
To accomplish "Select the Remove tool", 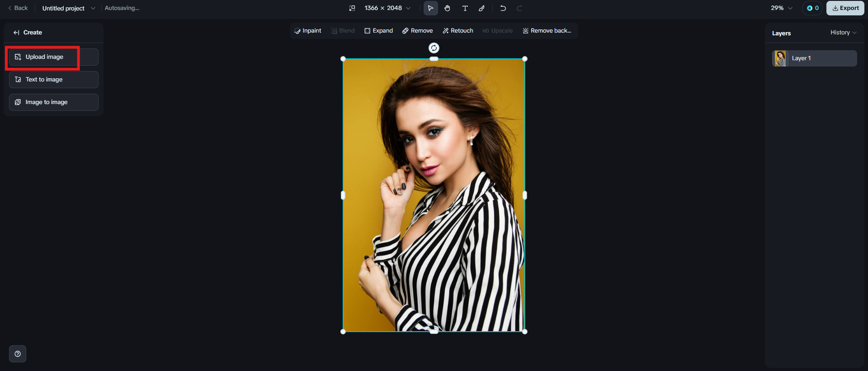I will coord(418,31).
